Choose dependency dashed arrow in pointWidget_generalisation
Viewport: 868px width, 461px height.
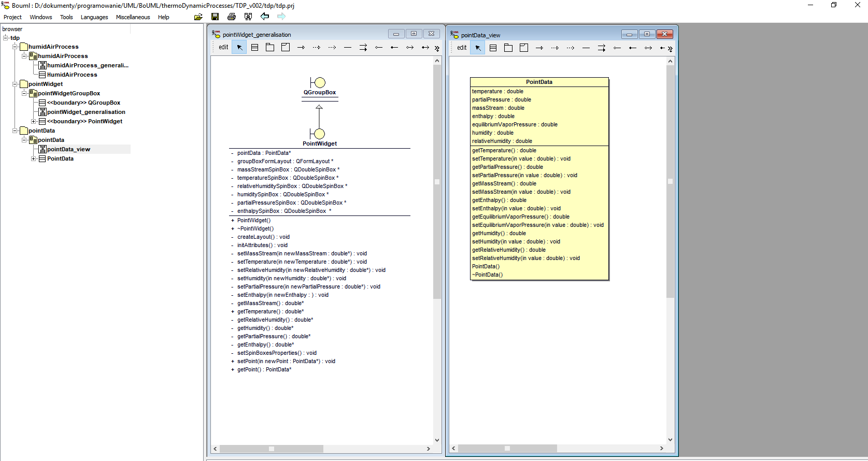click(332, 48)
